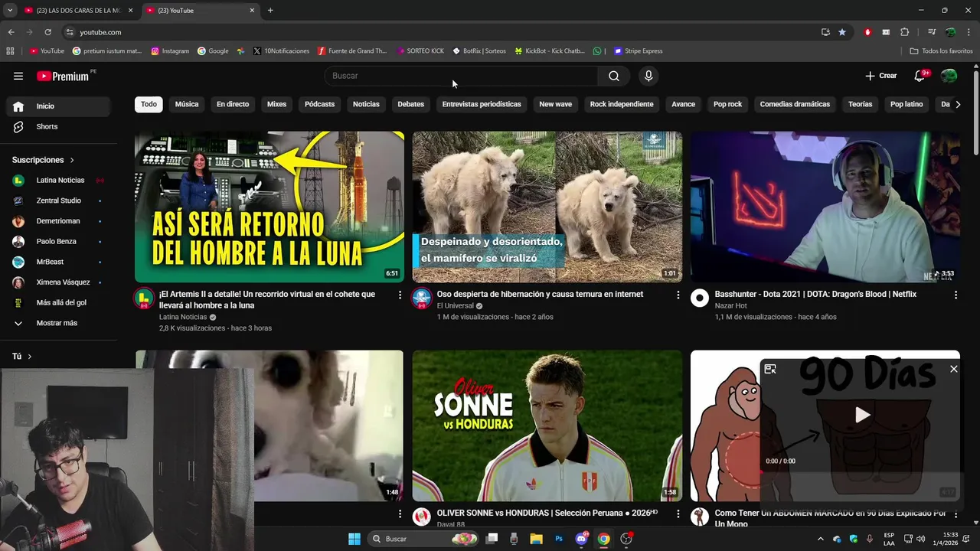Open the YouTube account avatar menu
The image size is (980, 551).
(x=949, y=76)
